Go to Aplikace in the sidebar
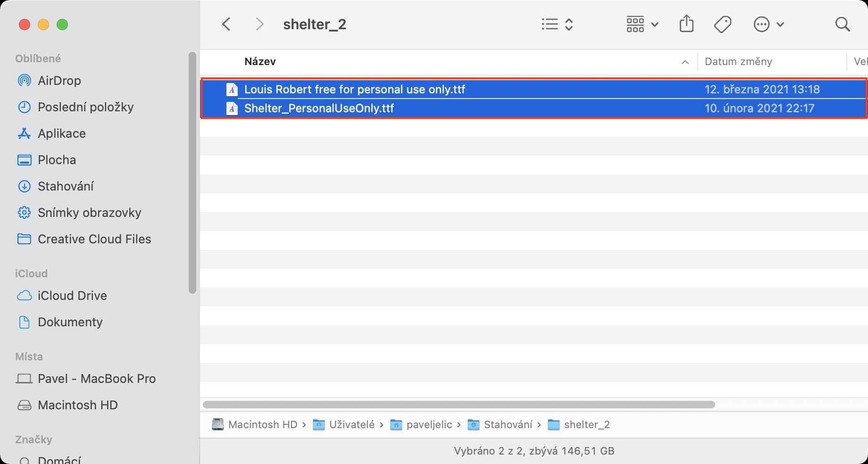This screenshot has height=464, width=868. (x=61, y=133)
